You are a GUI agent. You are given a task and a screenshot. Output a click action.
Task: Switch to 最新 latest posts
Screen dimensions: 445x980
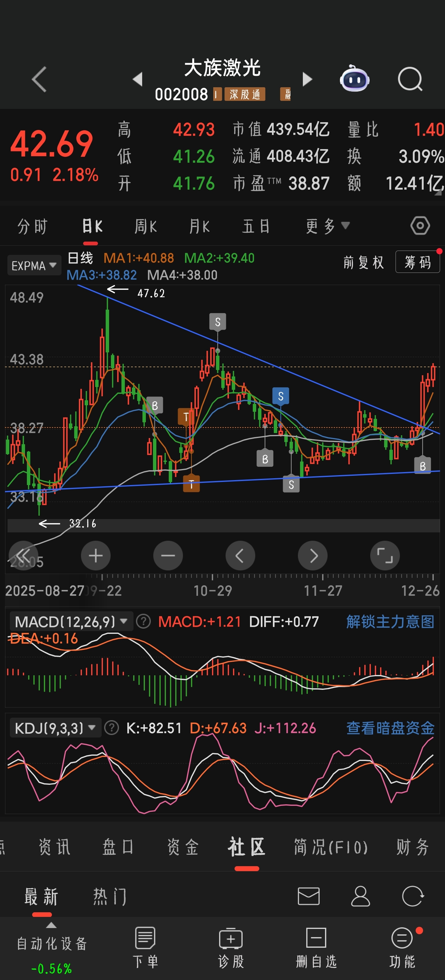pos(41,897)
